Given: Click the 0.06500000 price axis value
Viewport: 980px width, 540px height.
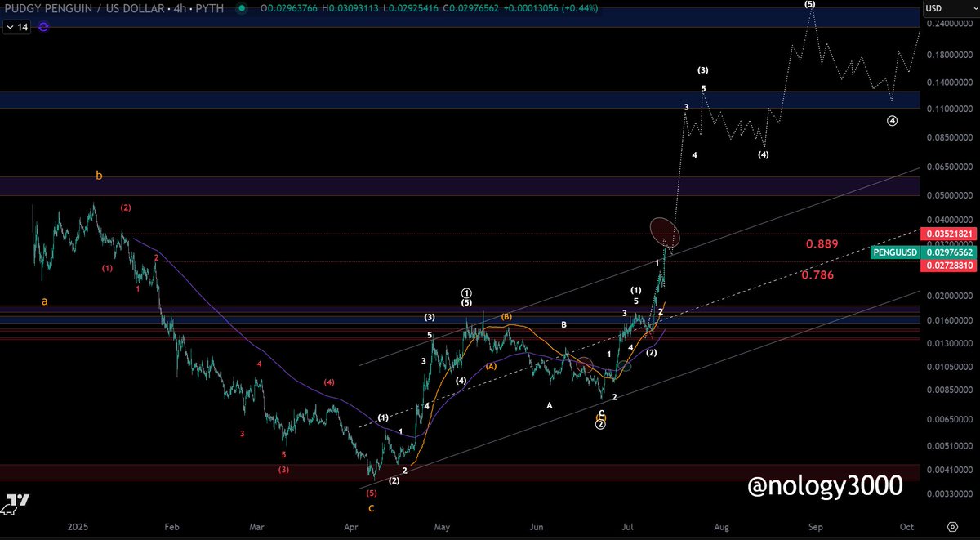Looking at the screenshot, I should 949,167.
